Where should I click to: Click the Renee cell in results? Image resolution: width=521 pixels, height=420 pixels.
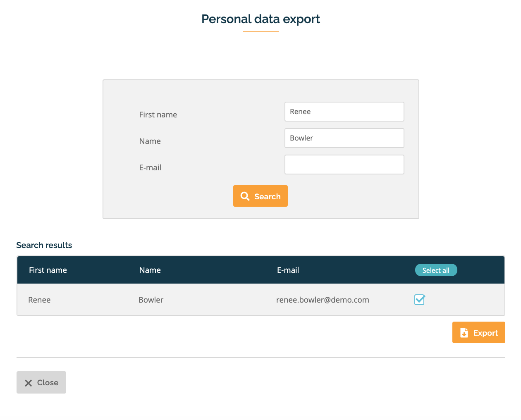click(39, 300)
